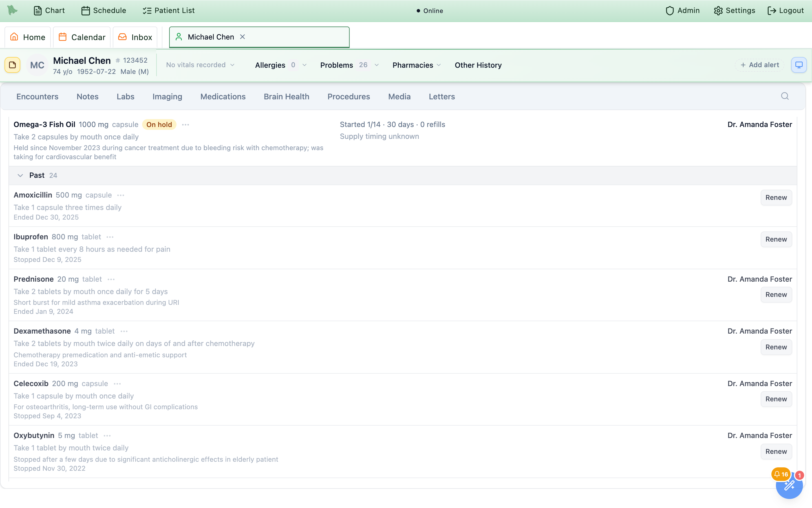Close the Michael Chen patient tab

(242, 37)
